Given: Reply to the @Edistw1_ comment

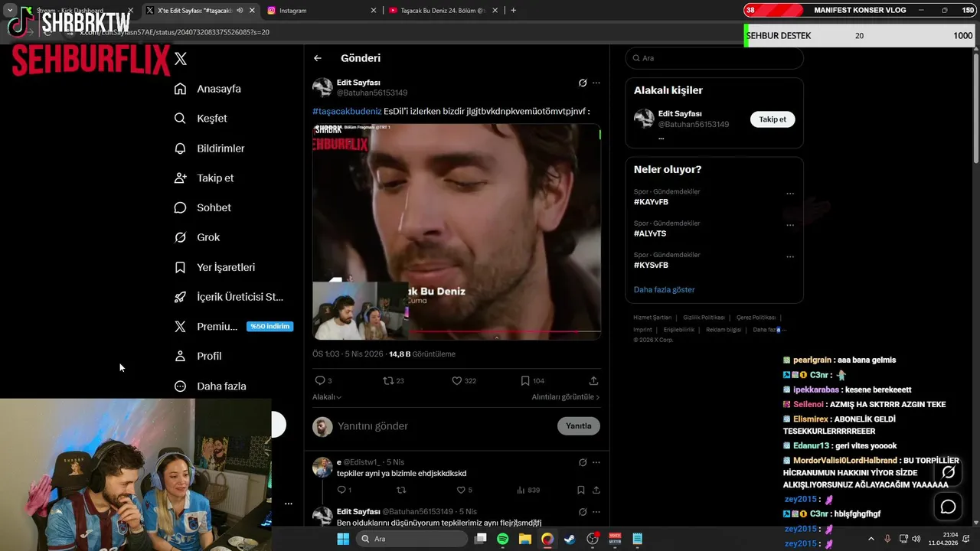Looking at the screenshot, I should pos(344,490).
